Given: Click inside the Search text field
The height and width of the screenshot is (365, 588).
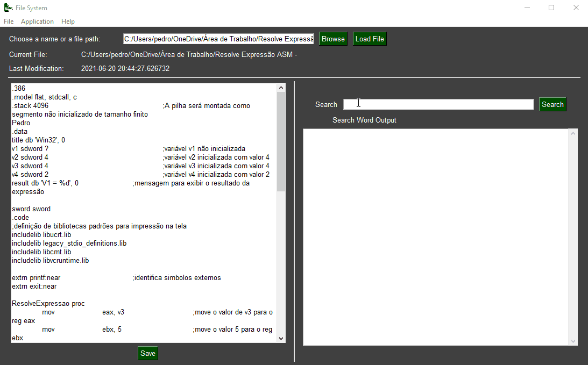Looking at the screenshot, I should coord(437,104).
